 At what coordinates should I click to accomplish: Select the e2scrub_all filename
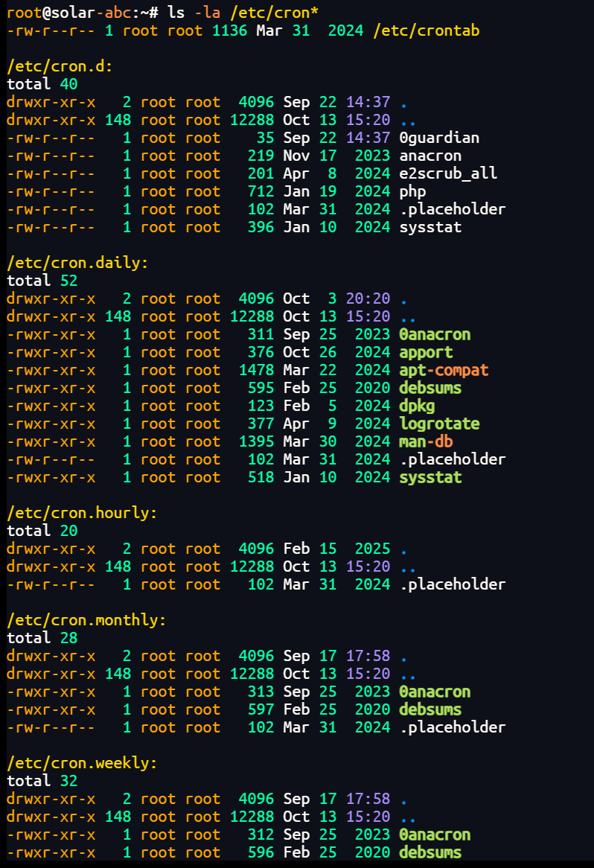tap(448, 173)
